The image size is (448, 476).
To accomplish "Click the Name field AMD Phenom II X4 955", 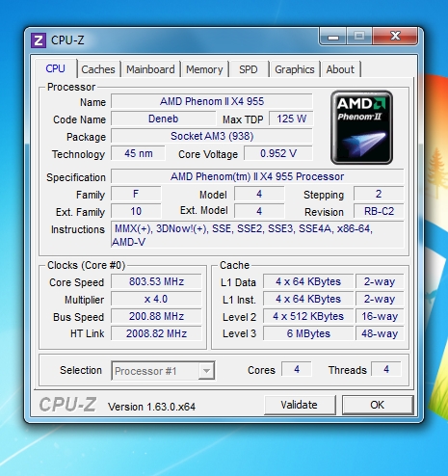I will [212, 101].
